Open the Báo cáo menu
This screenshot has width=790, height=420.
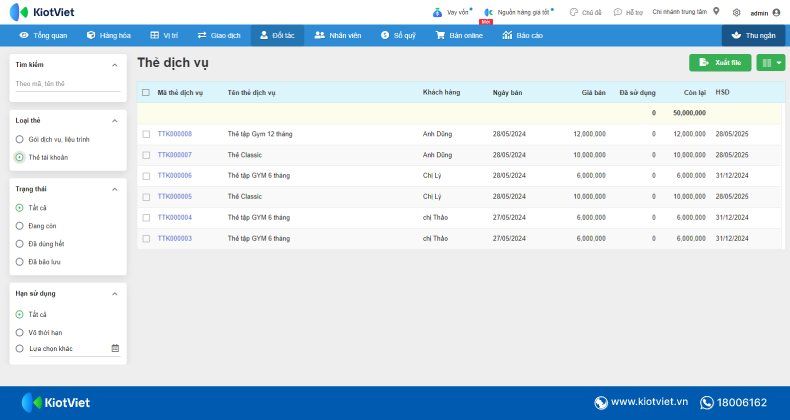[523, 35]
